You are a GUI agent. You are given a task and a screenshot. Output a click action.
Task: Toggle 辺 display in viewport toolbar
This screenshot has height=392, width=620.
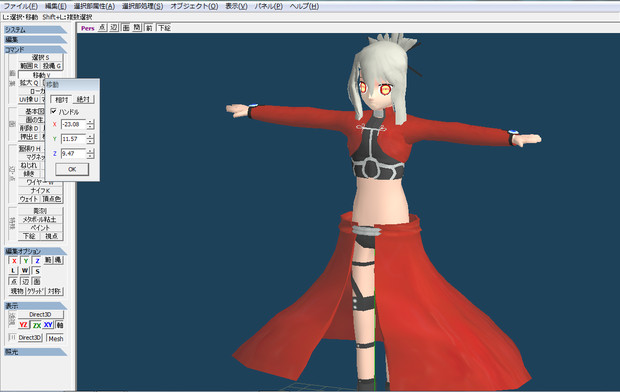point(114,28)
